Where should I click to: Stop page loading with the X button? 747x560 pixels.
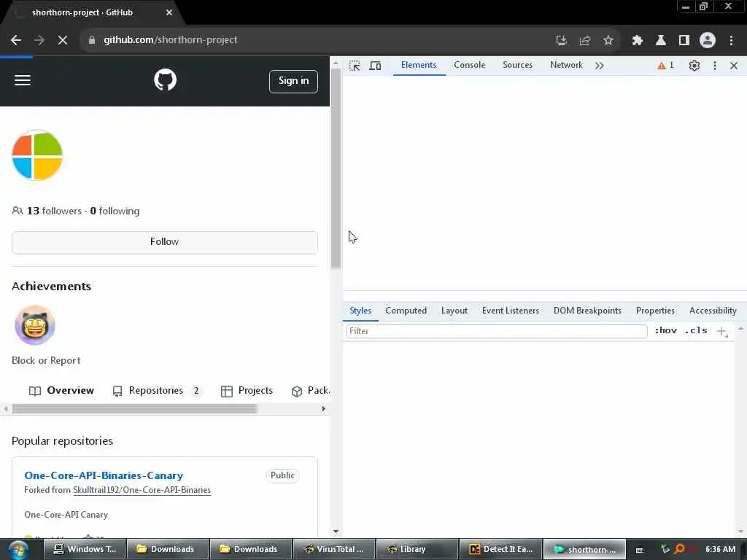tap(63, 40)
